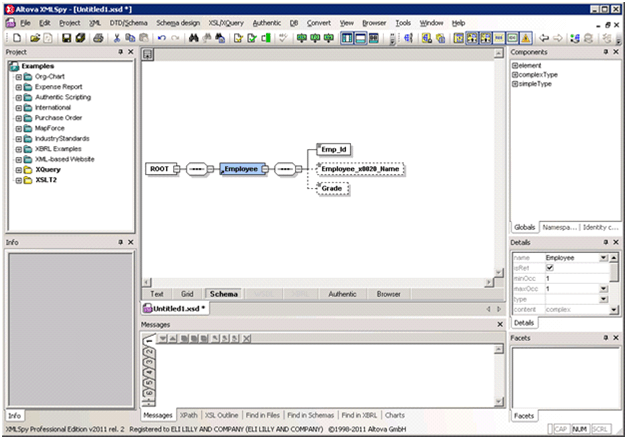Open the Authentic view tab
The image size is (627, 439).
[342, 294]
